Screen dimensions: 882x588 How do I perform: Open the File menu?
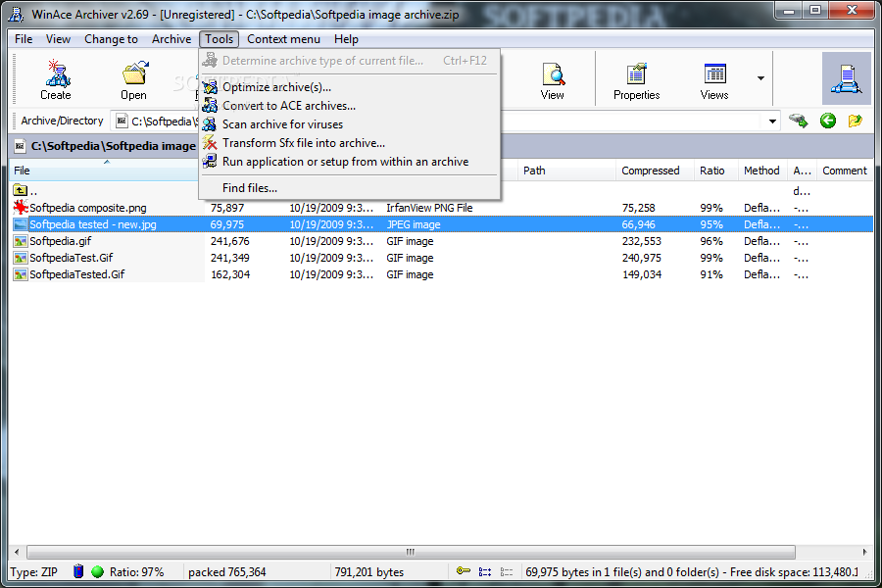click(24, 39)
